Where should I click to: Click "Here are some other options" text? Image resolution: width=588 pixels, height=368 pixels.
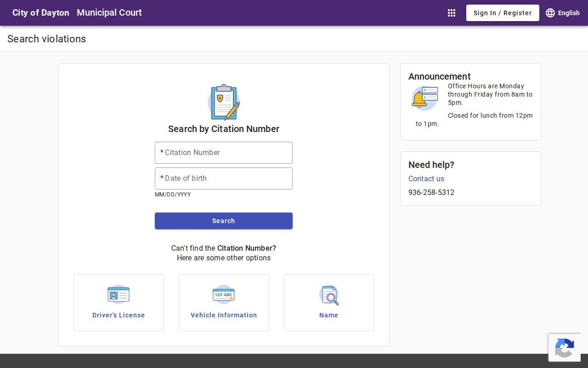click(224, 258)
